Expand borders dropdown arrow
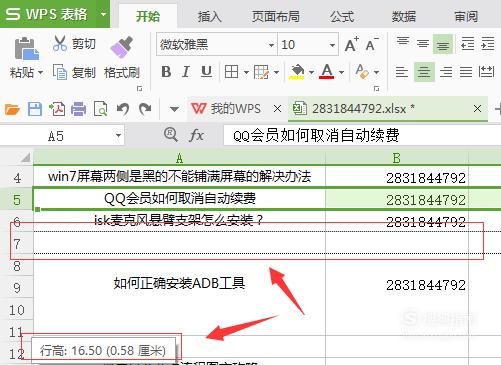This screenshot has height=365, width=501. pos(246,72)
